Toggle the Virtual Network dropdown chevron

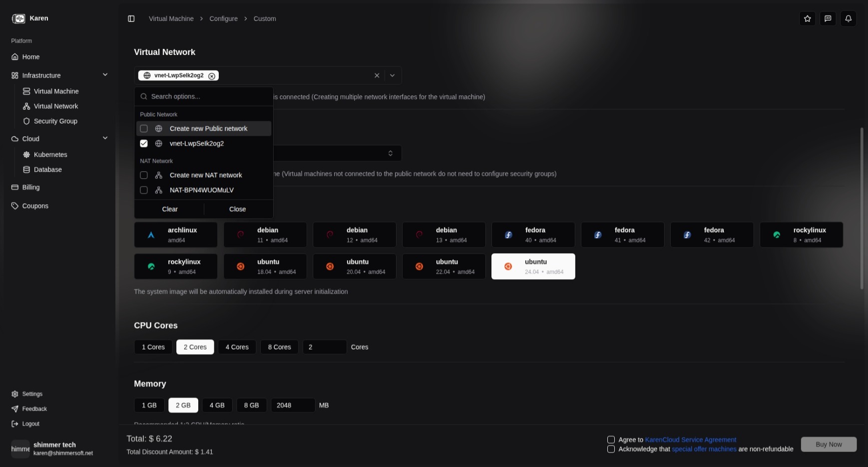(393, 75)
